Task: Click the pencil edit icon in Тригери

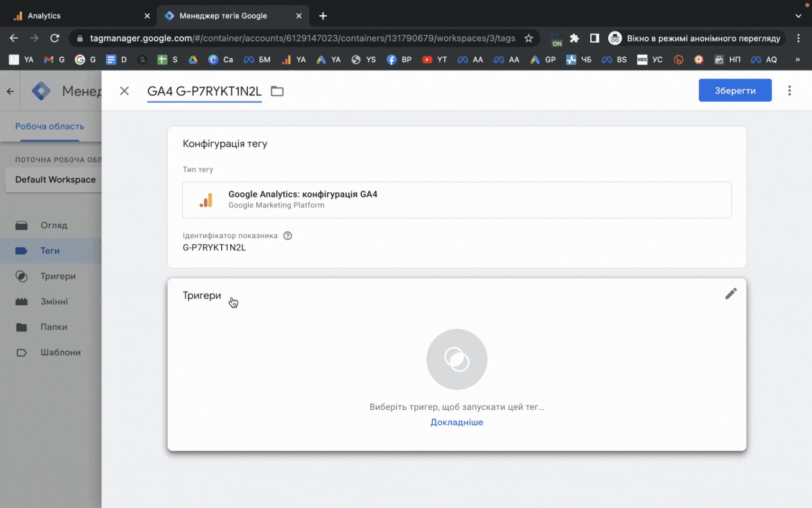Action: [731, 294]
